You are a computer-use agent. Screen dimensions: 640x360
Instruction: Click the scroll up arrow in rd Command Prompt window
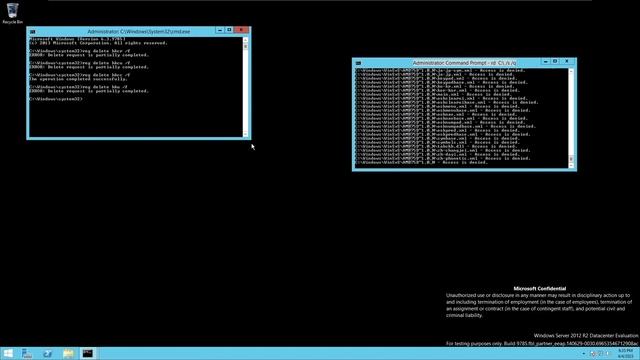(571, 71)
